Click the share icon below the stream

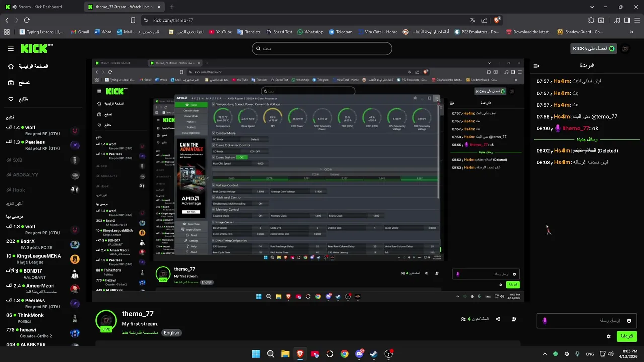coord(498,319)
